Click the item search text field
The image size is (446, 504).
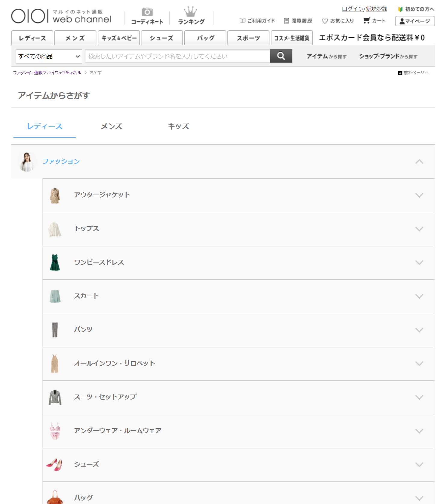coord(177,56)
